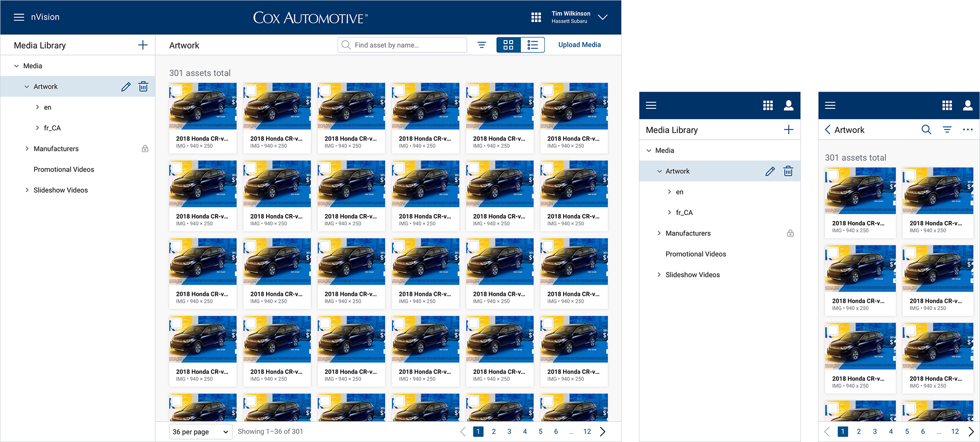Select Promotional Videos in mobile Media Library panel

click(x=696, y=254)
